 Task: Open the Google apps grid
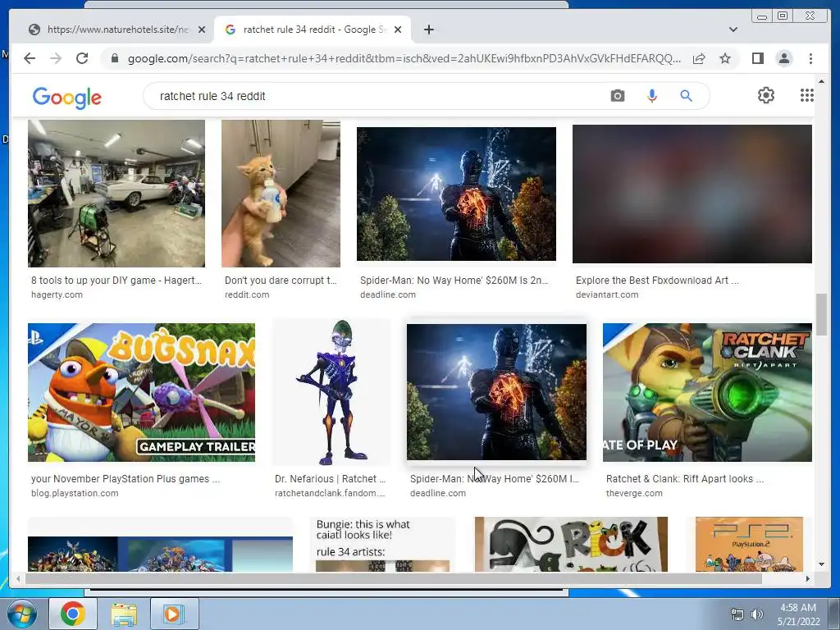[807, 95]
